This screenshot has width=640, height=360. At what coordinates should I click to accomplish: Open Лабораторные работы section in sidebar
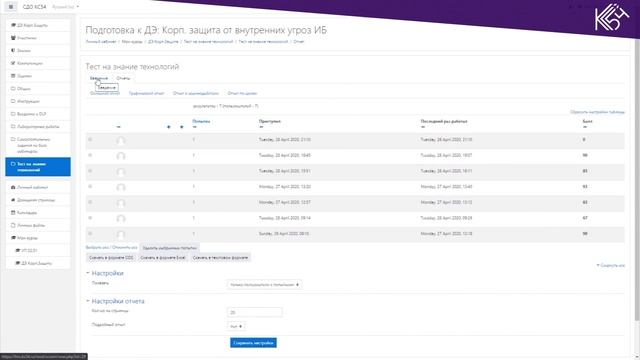click(38, 127)
